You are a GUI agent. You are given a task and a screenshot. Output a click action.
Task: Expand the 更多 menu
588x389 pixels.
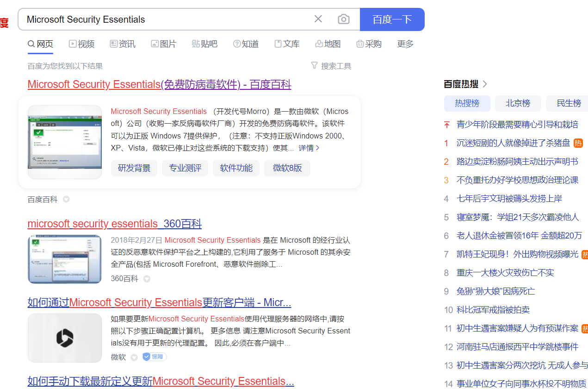click(x=405, y=44)
